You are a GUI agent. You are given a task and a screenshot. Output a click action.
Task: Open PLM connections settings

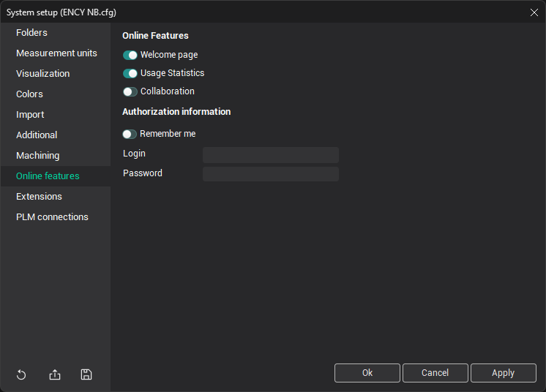click(x=52, y=217)
